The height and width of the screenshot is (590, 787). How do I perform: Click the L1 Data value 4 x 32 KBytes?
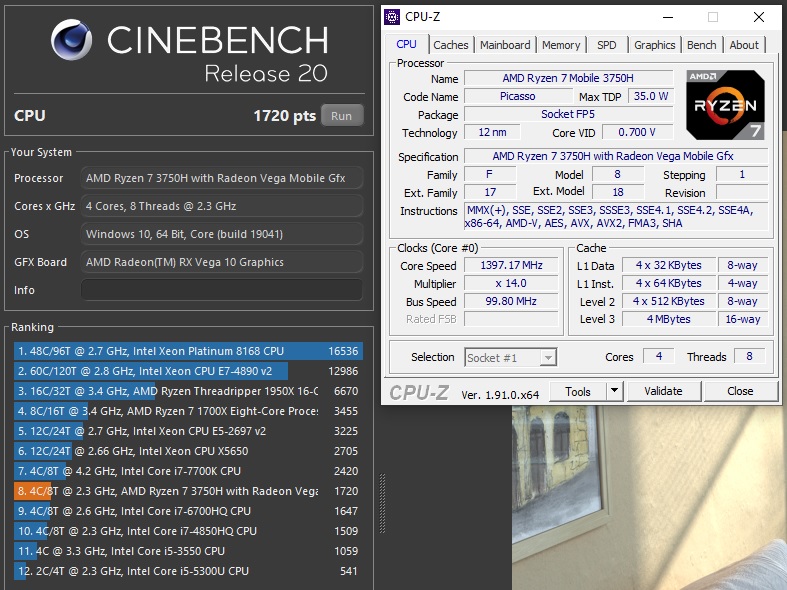[x=669, y=265]
